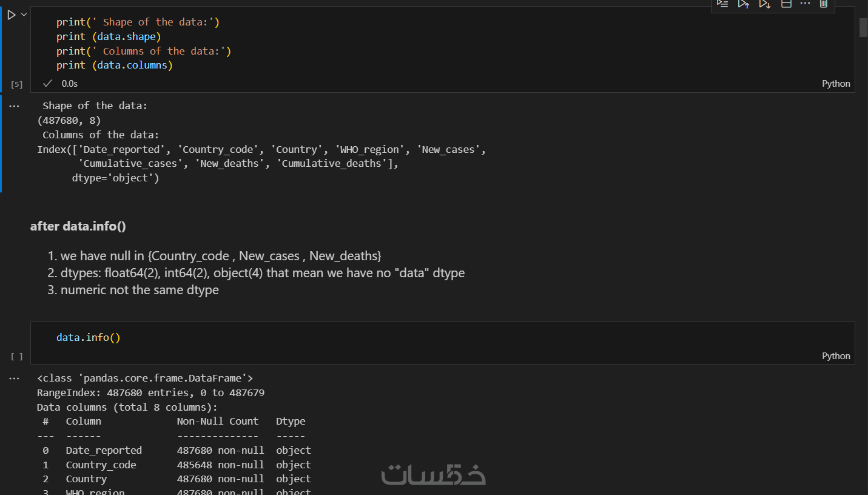Viewport: 868px width, 495px height.
Task: Select the "after data.info()" markdown cell
Action: tap(78, 226)
